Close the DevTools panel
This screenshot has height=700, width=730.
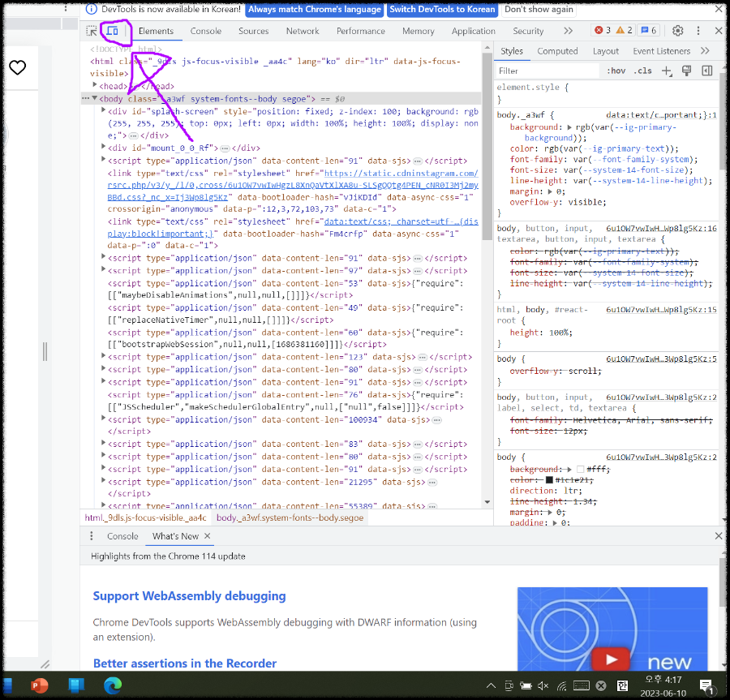(719, 31)
